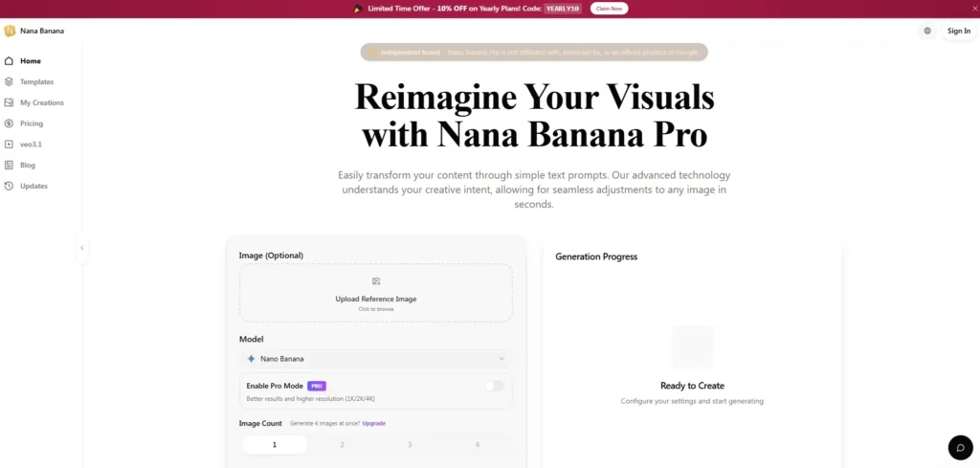Expand the Nano Banana model dropdown

[375, 359]
